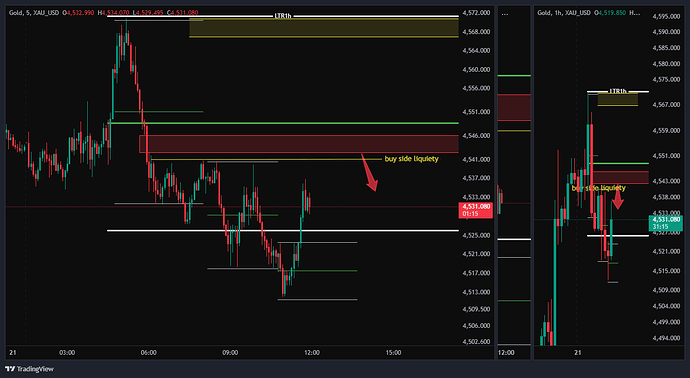The image size is (690, 378).
Task: Click 4,502.600 on the price axis
Action: pos(476,342)
